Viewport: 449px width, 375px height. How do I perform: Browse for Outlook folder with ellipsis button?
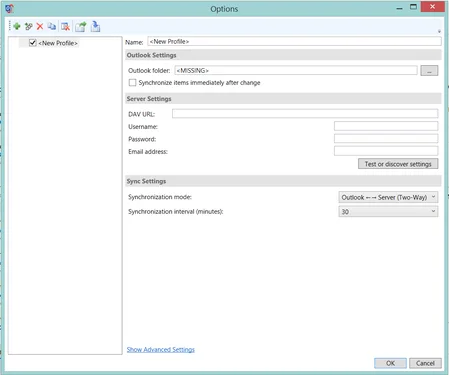pos(429,70)
